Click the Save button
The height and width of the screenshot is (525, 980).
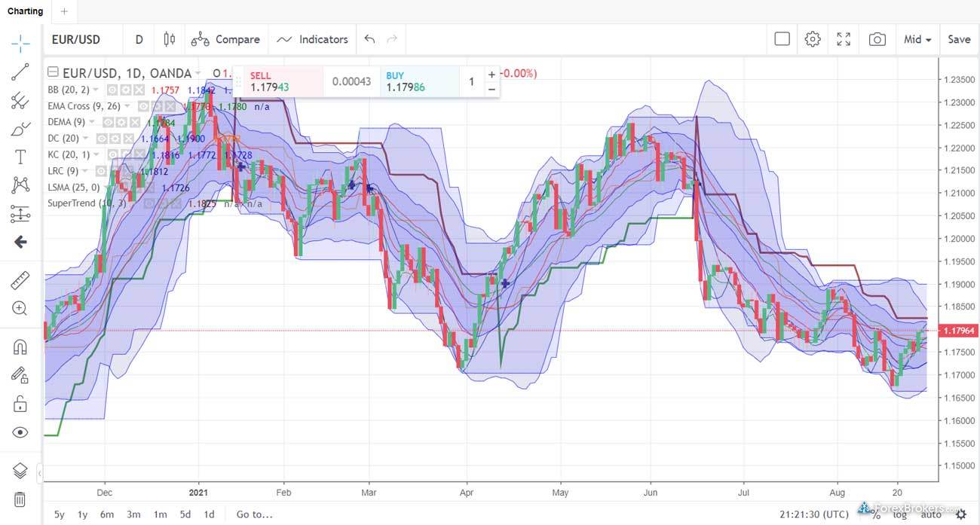click(959, 40)
